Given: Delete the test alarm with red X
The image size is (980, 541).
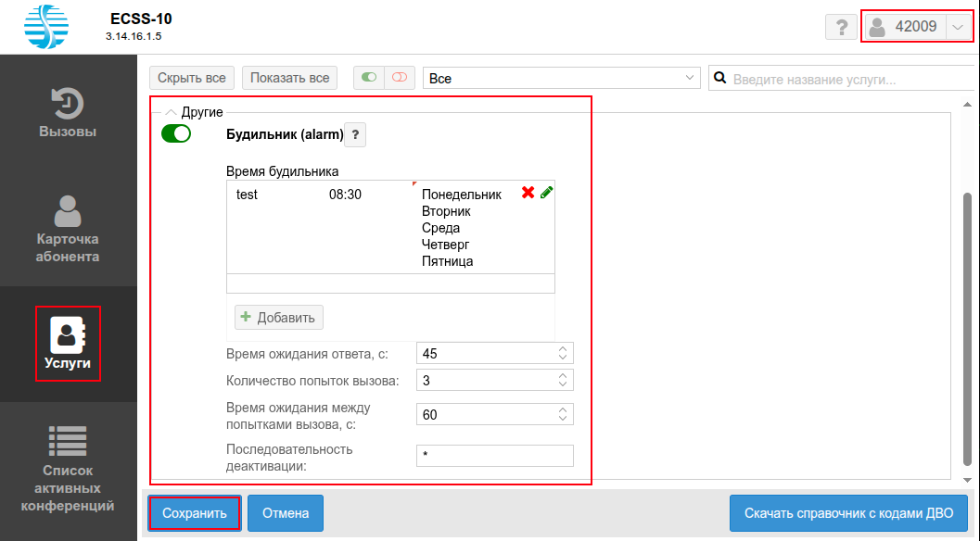Looking at the screenshot, I should (x=528, y=193).
